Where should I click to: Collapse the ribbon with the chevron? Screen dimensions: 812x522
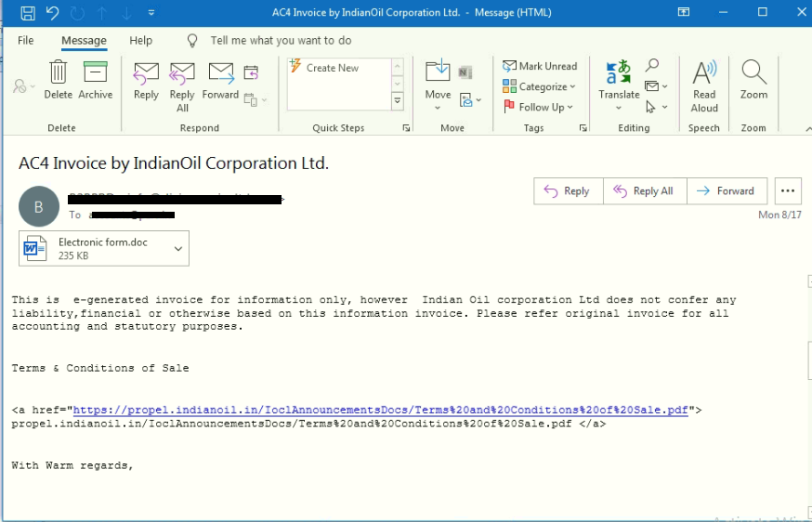[x=808, y=128]
